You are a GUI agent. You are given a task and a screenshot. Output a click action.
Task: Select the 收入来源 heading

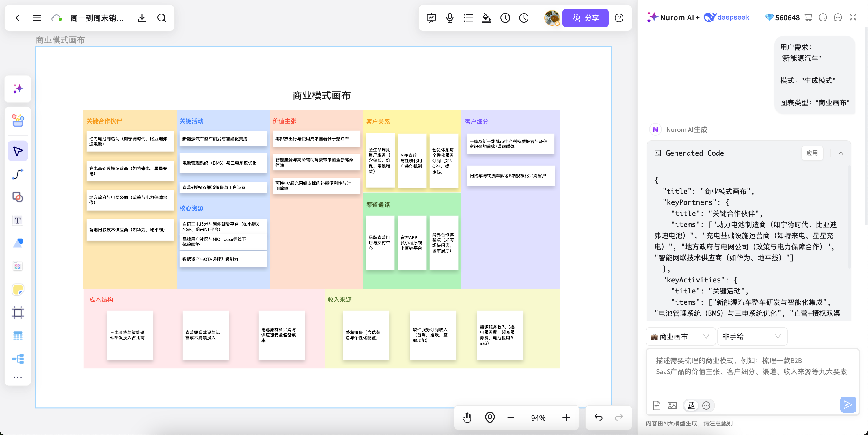tap(340, 300)
